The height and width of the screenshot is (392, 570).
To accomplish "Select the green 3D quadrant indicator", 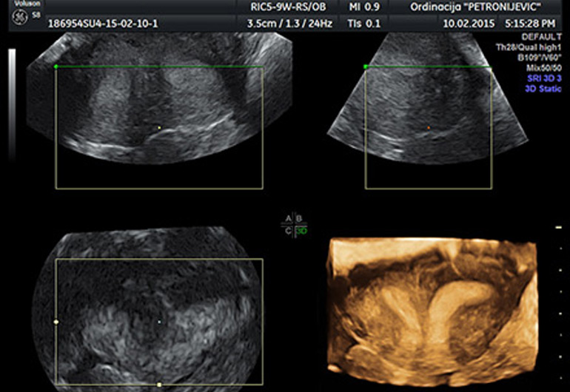I will 301,230.
